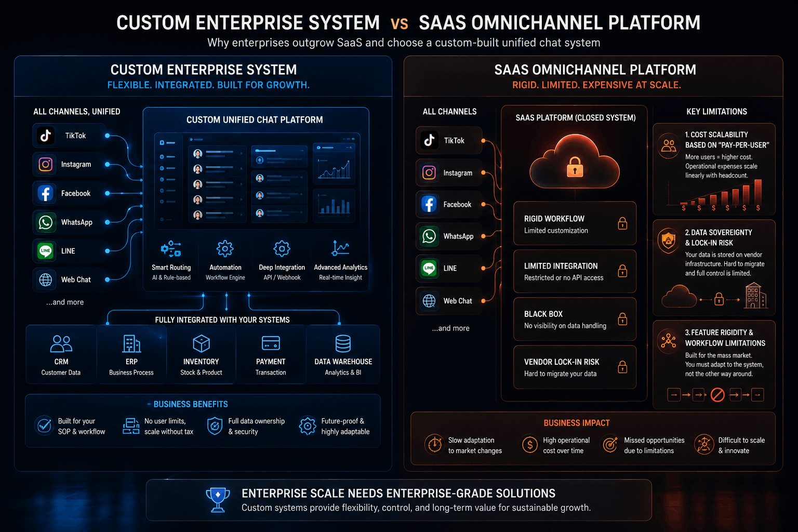This screenshot has height=532, width=798.
Task: Select the Automation gear icon
Action: (225, 249)
